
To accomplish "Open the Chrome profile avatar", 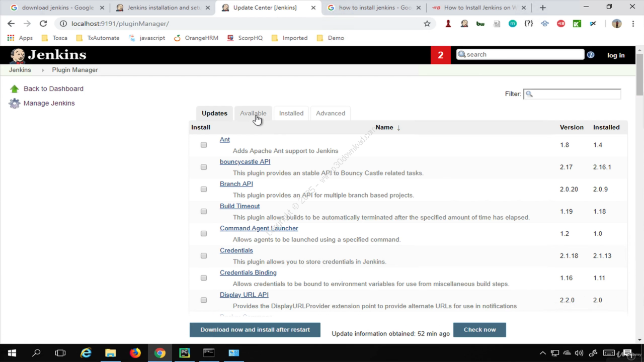I will [617, 24].
